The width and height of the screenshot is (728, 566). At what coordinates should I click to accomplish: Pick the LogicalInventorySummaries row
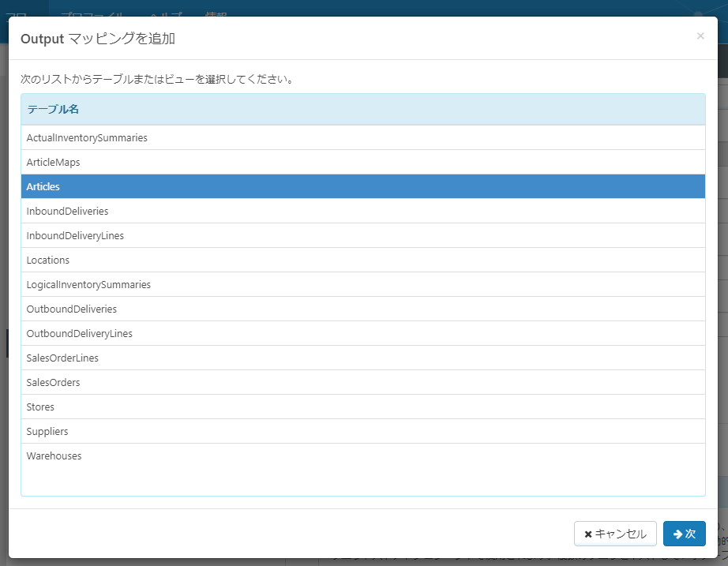pyautogui.click(x=363, y=284)
